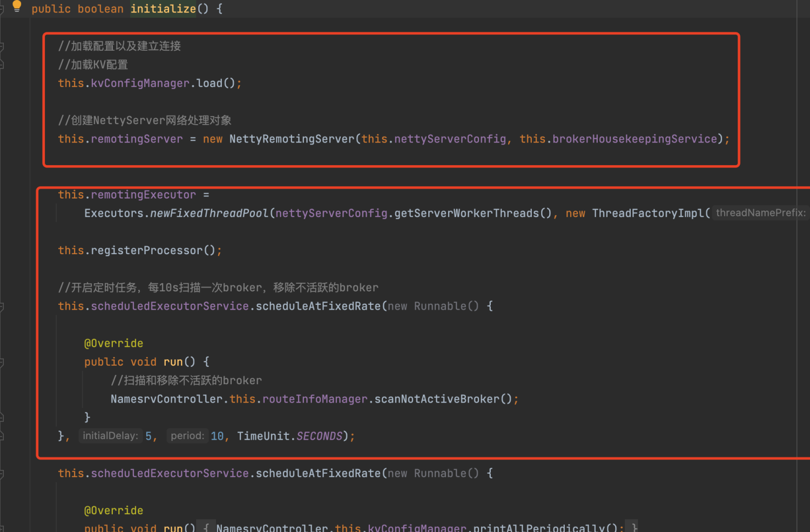Click the 'initialize' method name
The height and width of the screenshot is (532, 810).
(163, 9)
